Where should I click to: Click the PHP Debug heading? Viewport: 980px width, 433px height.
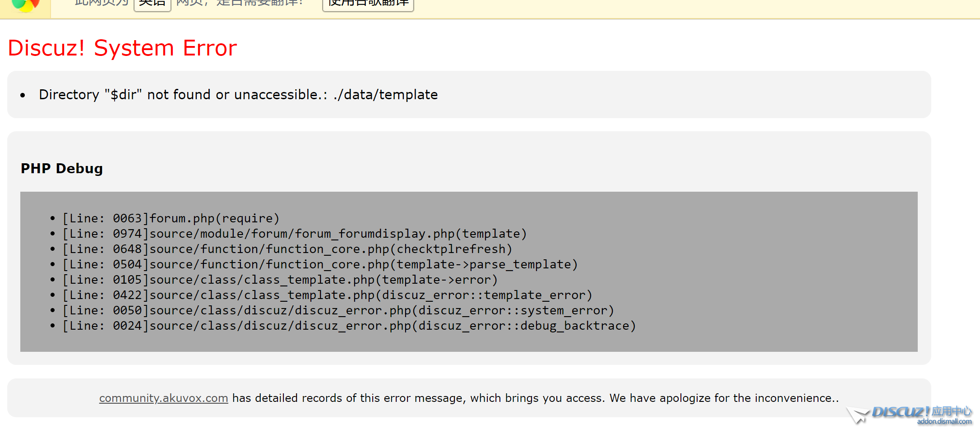pos(62,168)
